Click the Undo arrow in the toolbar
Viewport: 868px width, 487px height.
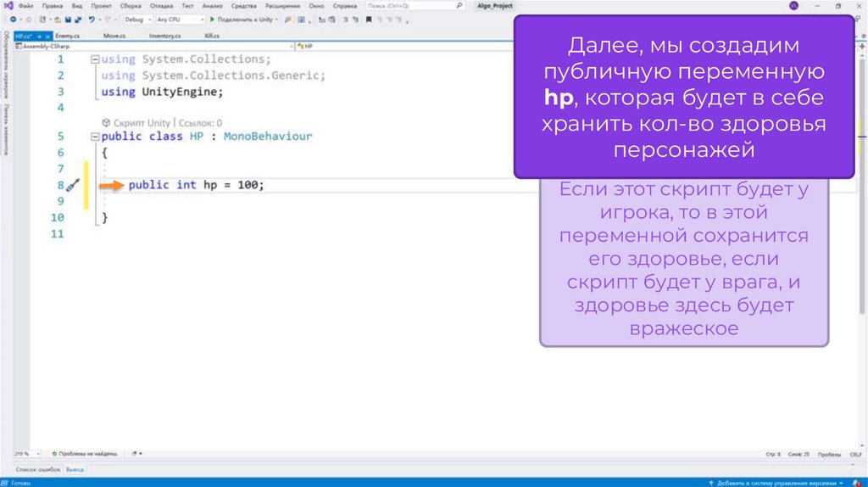pyautogui.click(x=91, y=19)
